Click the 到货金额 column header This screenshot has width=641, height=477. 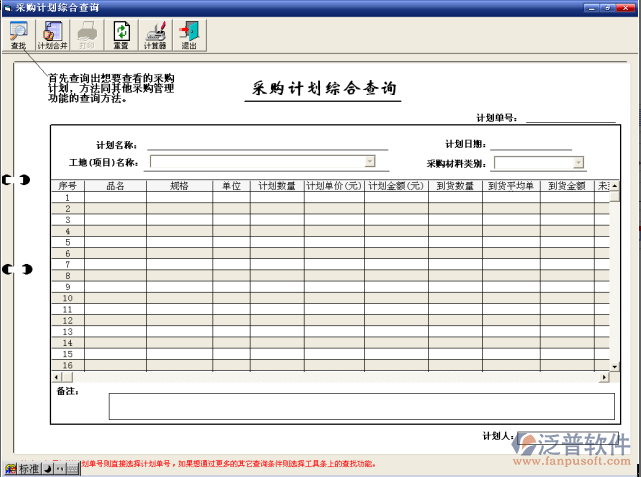coord(567,186)
